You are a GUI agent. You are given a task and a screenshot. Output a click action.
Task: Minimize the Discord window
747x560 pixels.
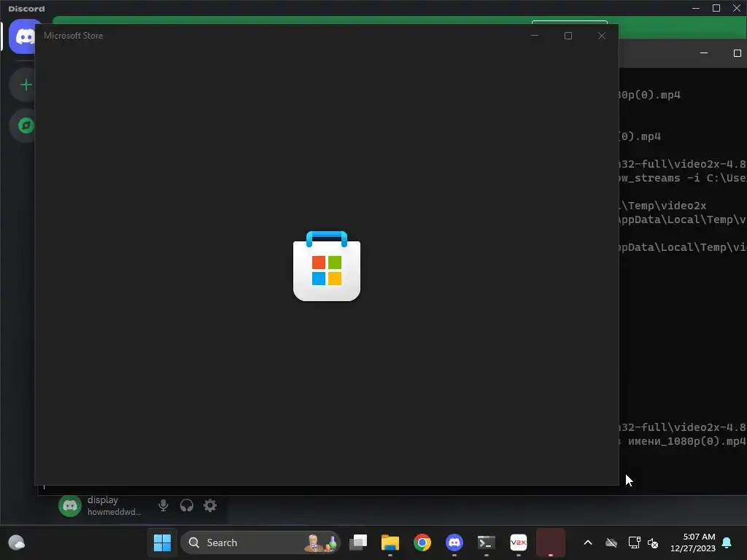695,8
